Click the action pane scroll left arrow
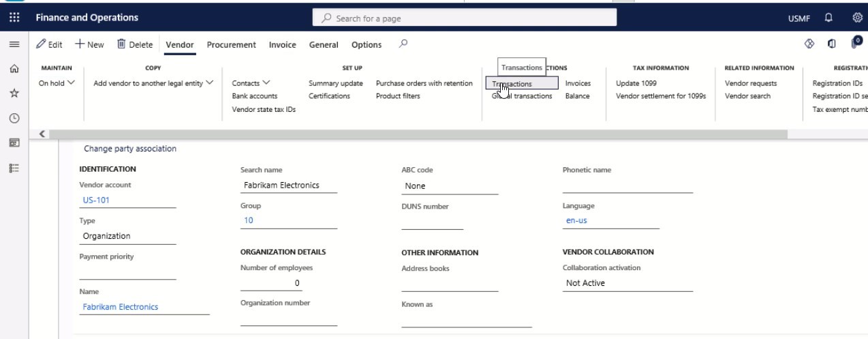868x339 pixels. coord(42,134)
